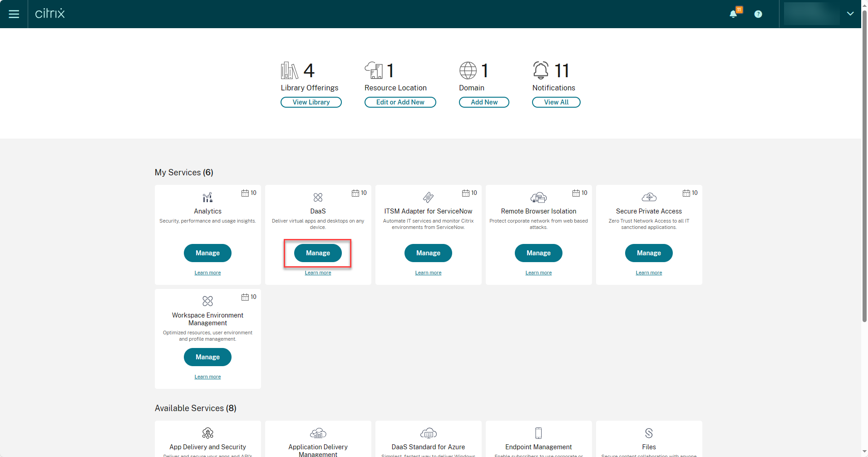Viewport: 868px width, 457px height.
Task: Click the My Services (6) heading
Action: pos(184,173)
